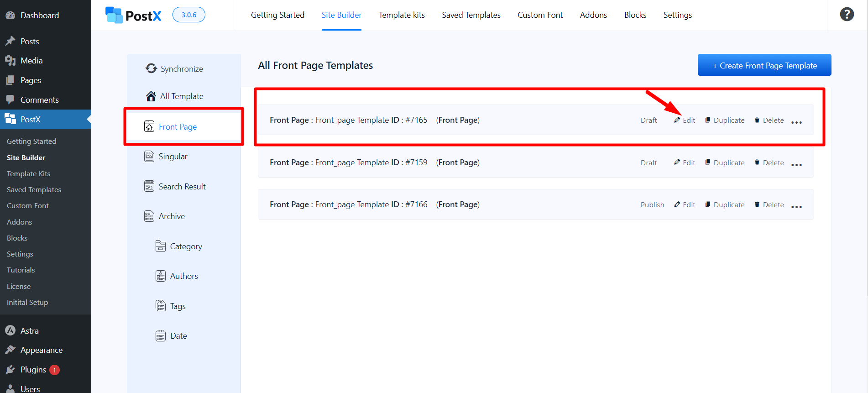Click Draft status of template #7165
Viewport: 868px width, 393px height.
click(648, 120)
